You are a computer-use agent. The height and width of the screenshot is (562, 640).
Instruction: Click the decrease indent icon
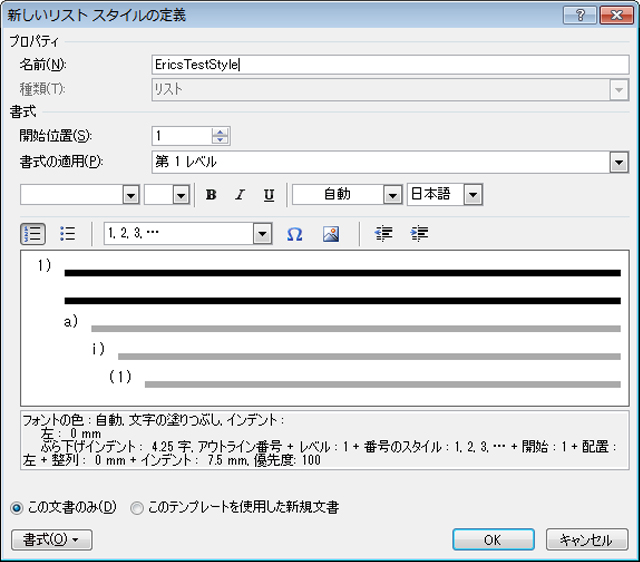(x=383, y=234)
